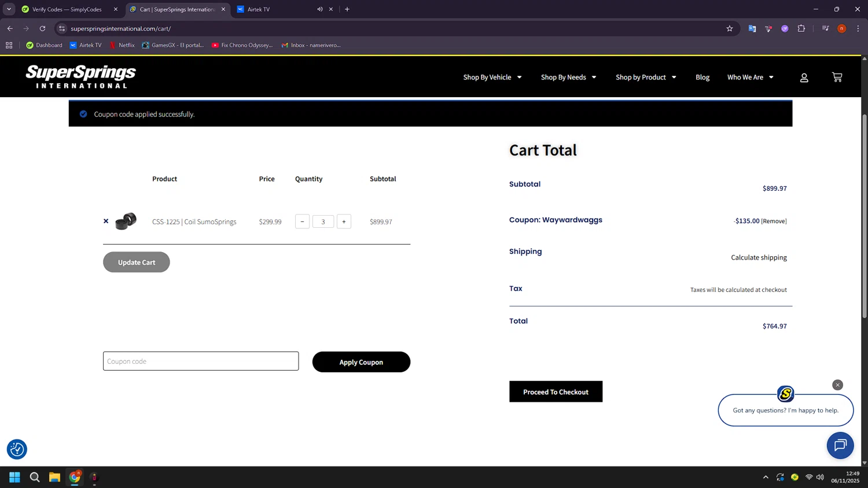Mute the Airtek TV tab audio icon
Screen dimensions: 868x488
coord(319,9)
